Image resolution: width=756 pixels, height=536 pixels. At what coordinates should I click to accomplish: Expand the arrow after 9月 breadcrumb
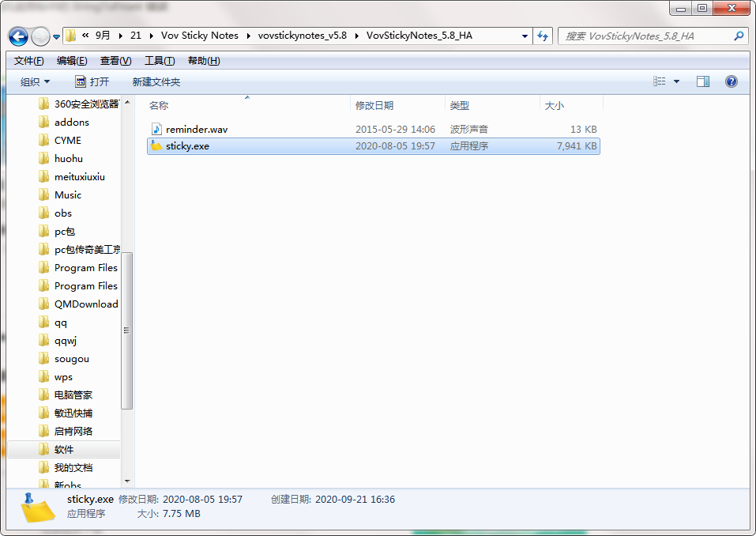click(120, 36)
